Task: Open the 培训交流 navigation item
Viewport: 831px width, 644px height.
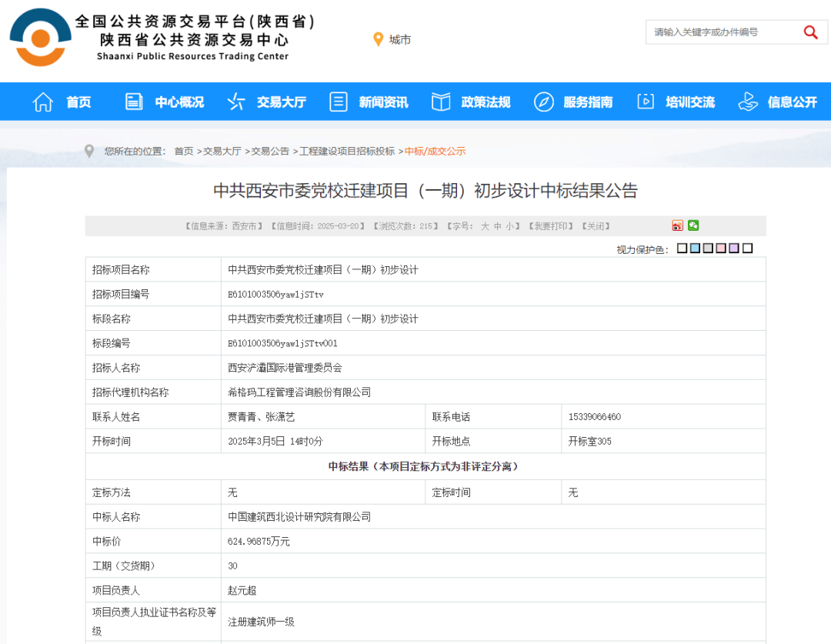Action: [690, 102]
